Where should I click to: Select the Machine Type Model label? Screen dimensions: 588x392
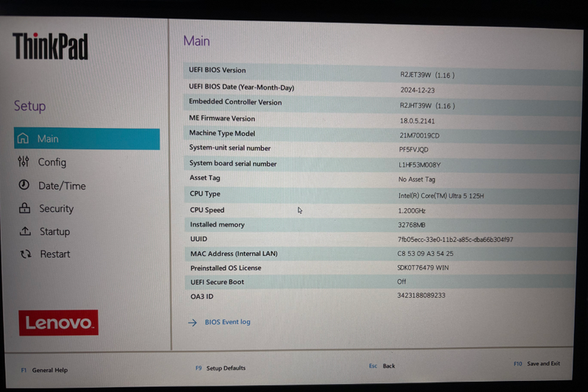coord(222,133)
